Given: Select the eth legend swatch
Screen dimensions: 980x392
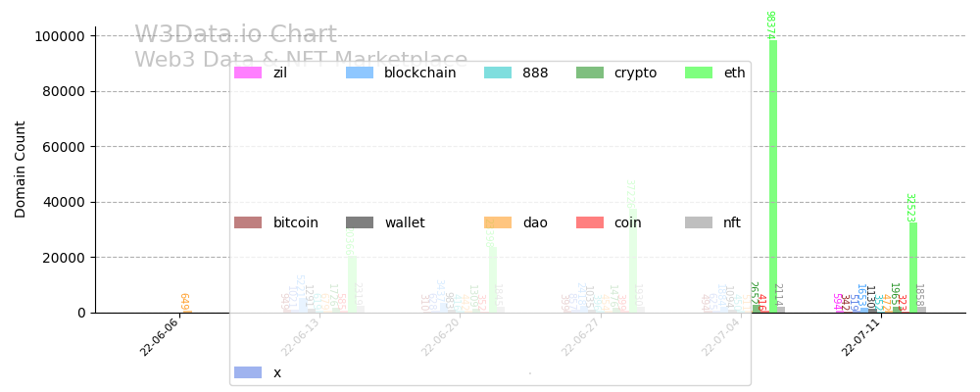Looking at the screenshot, I should 699,73.
